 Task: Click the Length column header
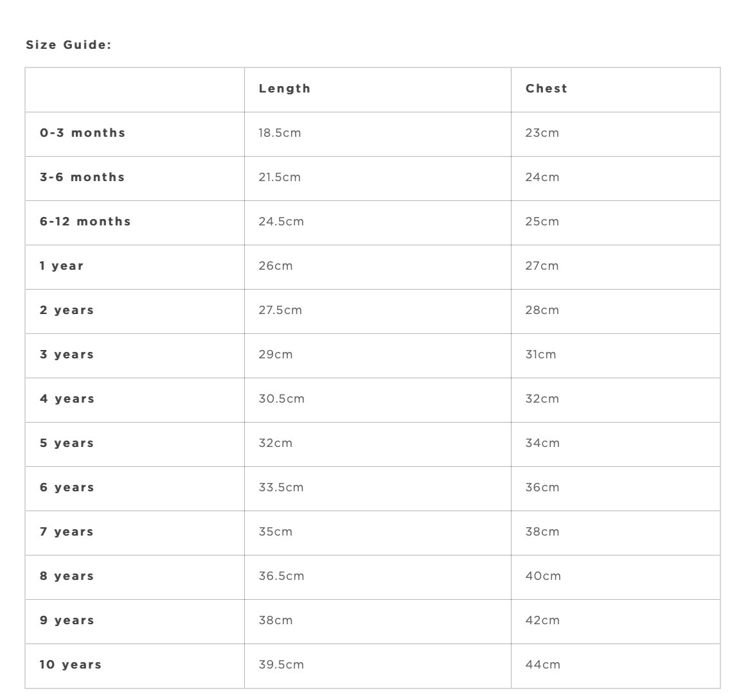pyautogui.click(x=285, y=89)
